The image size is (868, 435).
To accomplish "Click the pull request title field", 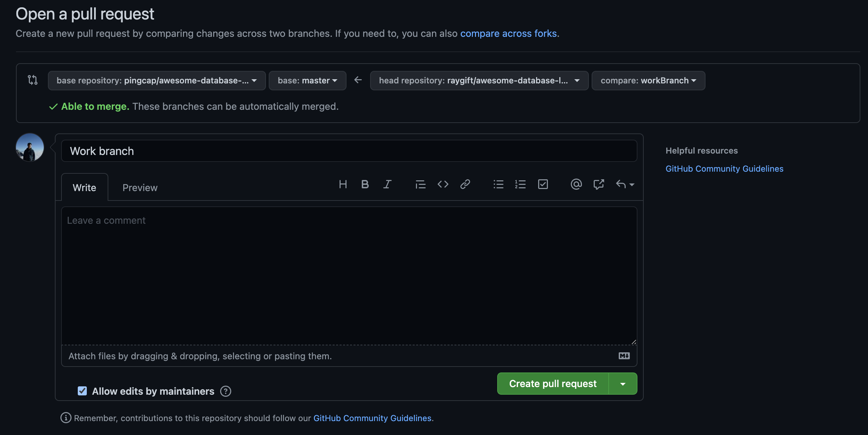I will coord(349,151).
